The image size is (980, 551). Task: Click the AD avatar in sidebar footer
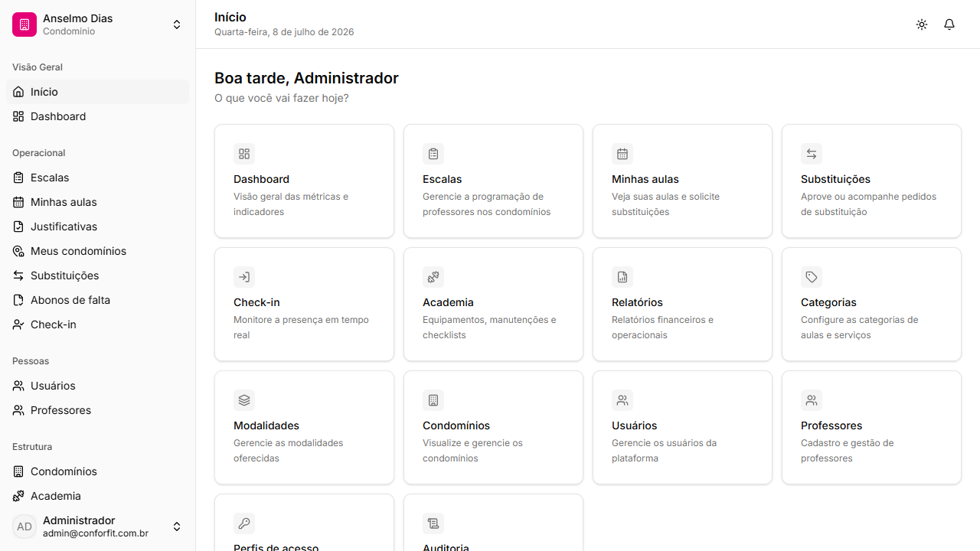click(24, 527)
